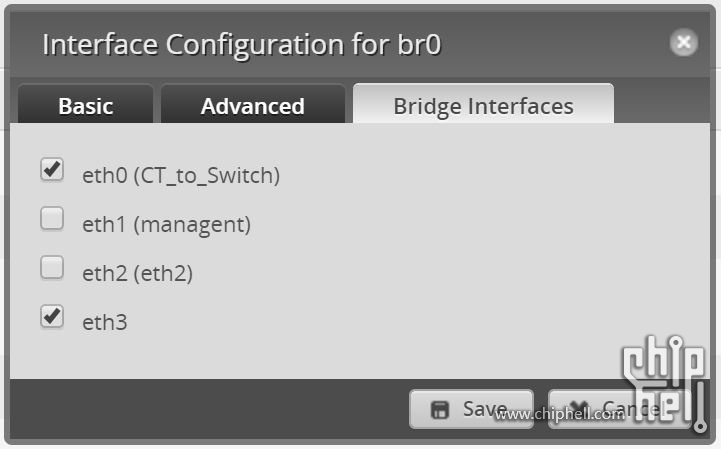This screenshot has width=721, height=449.
Task: Click the eth1 (managent) label text
Action: pyautogui.click(x=166, y=225)
